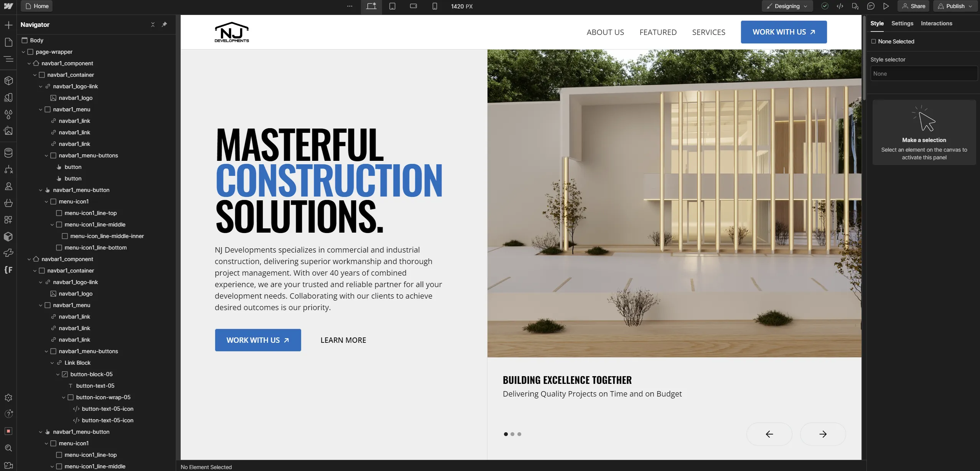Viewport: 980px width, 471px height.
Task: Collapse the page-wrapper tree node
Action: click(x=23, y=52)
